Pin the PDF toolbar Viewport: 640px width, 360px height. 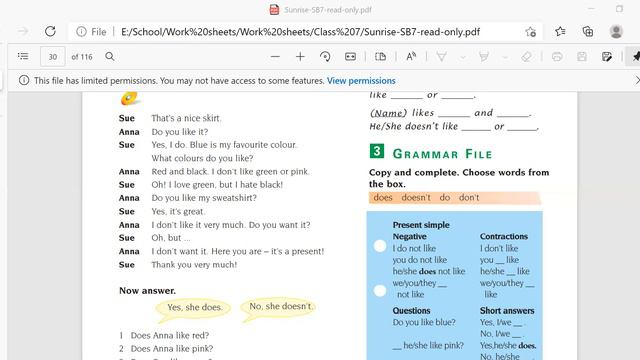coord(636,57)
